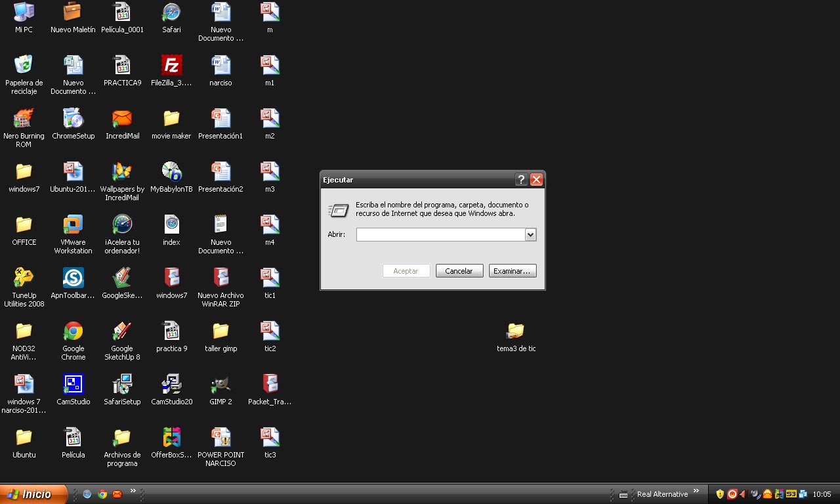Click the Cancelar button

(x=459, y=271)
